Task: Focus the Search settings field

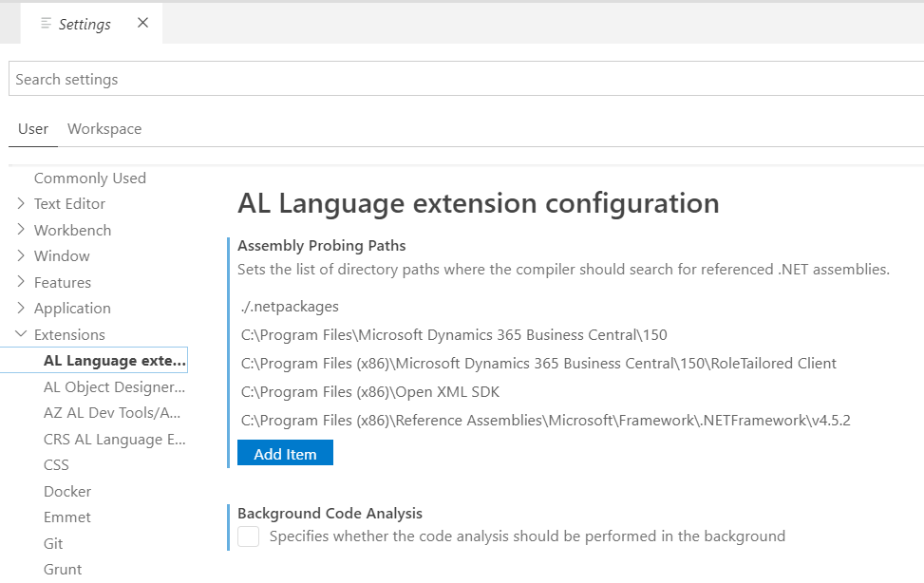Action: click(465, 79)
